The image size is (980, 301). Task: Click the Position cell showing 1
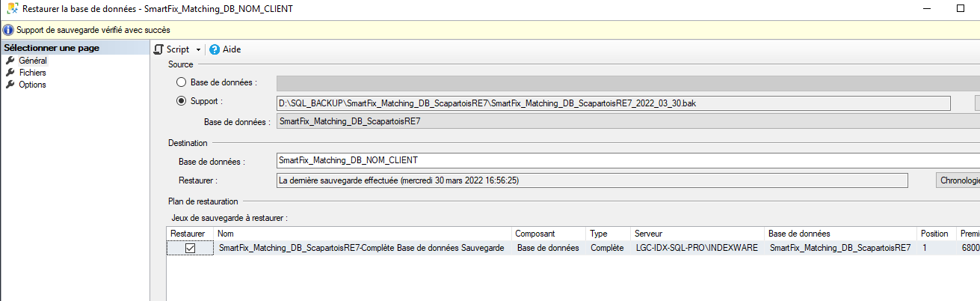pos(937,248)
